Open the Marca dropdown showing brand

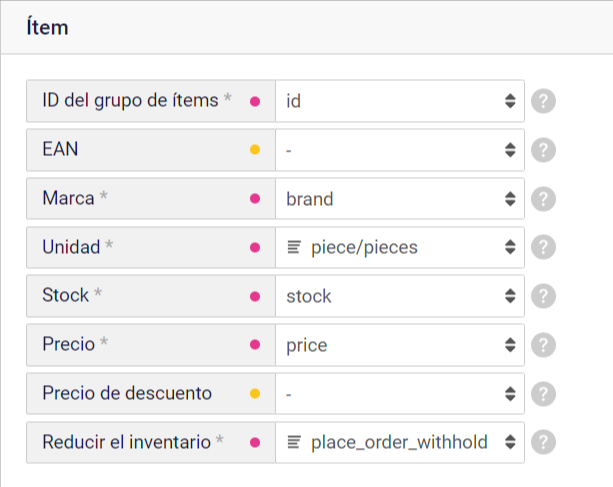pos(399,199)
